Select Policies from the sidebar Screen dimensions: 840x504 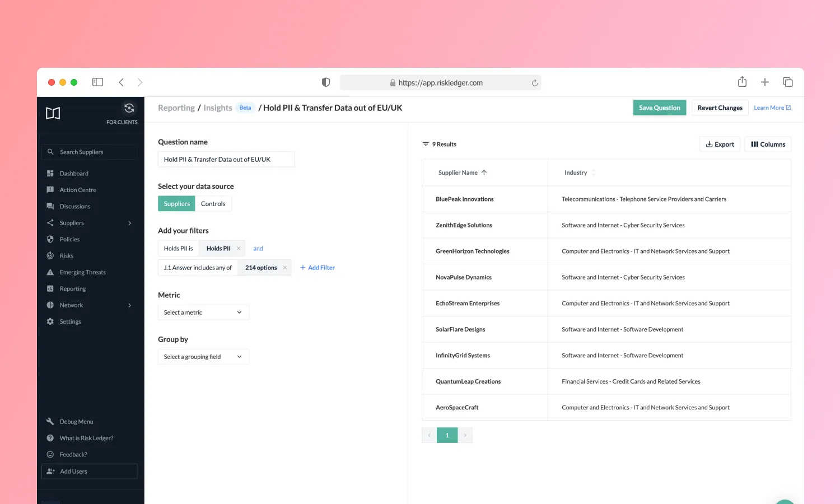70,239
